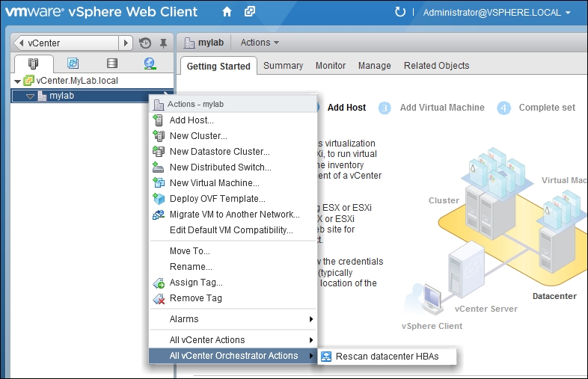The width and height of the screenshot is (588, 379).
Task: Open the Summary tab
Action: [283, 66]
